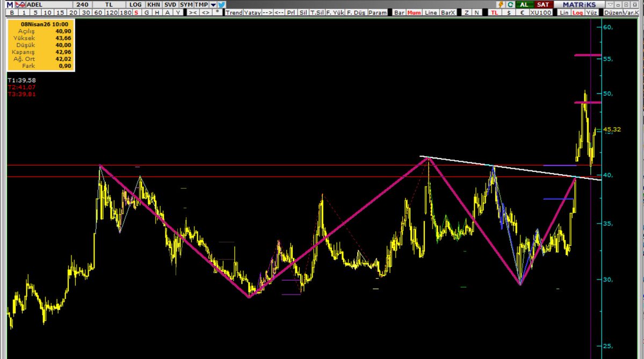Set period to 30 minutes
The width and height of the screenshot is (644, 359).
coord(86,13)
